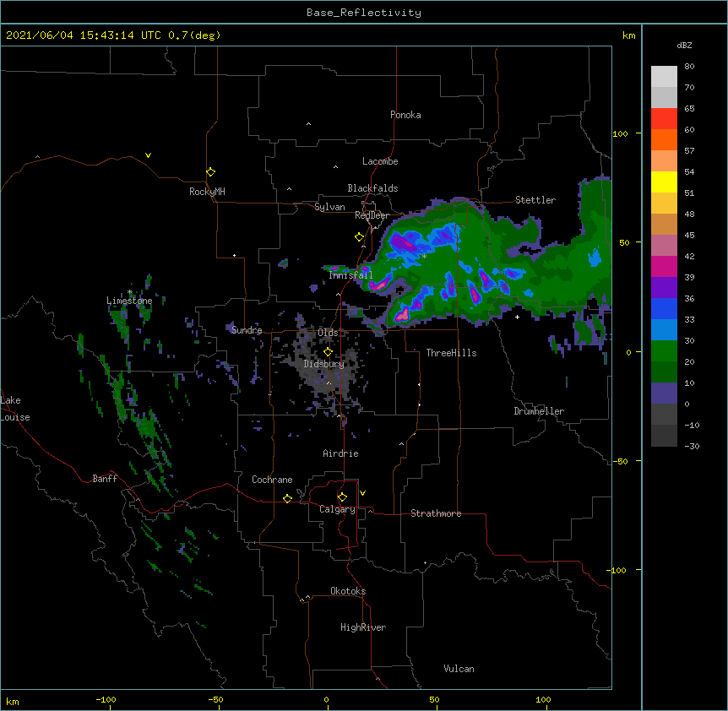Click the yellow station marker near RockyMH
The image size is (728, 711).
coord(210,172)
